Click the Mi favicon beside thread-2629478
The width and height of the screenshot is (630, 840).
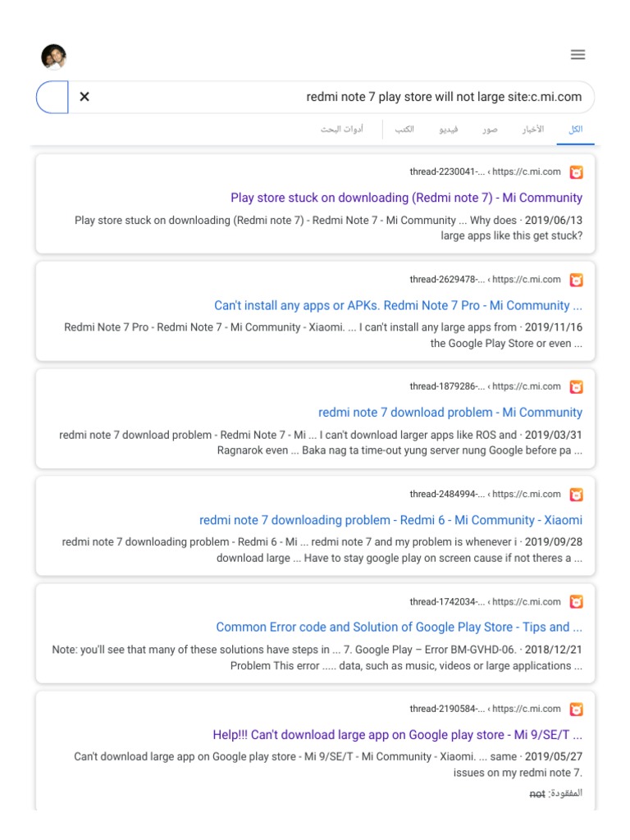[576, 280]
